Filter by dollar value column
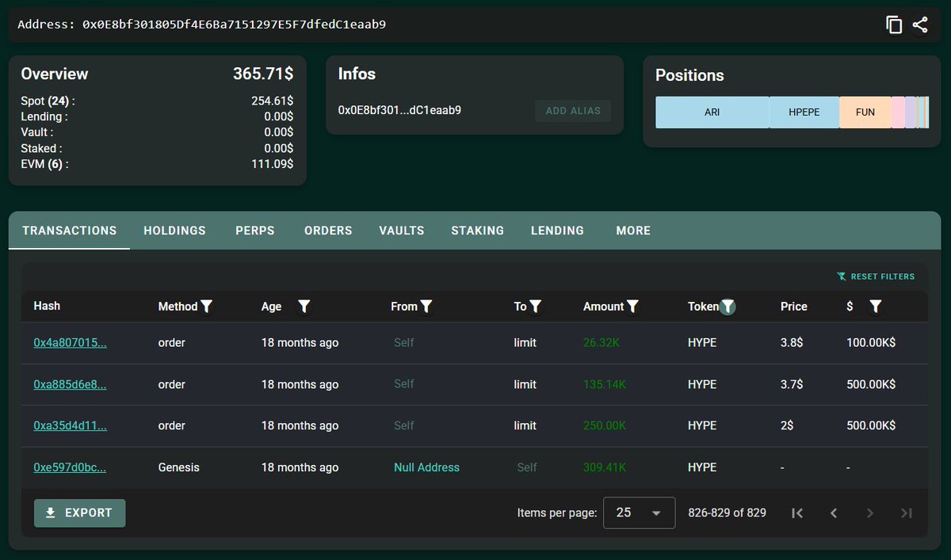 tap(876, 307)
